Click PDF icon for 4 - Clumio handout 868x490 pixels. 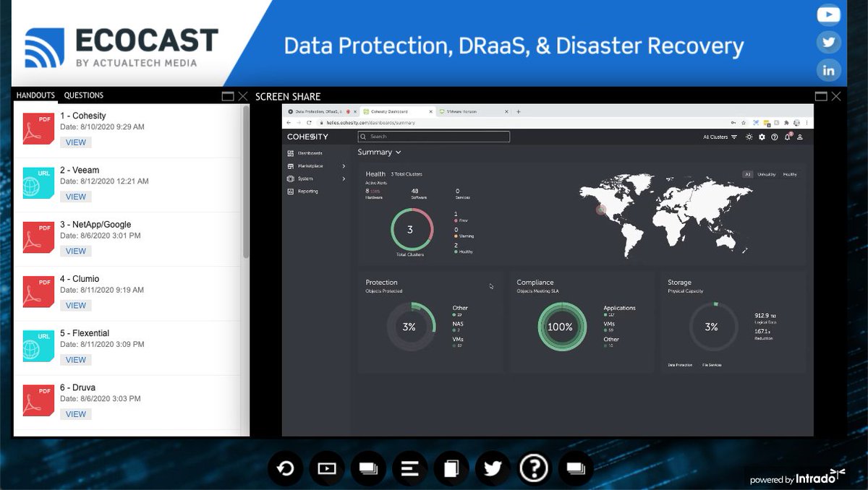click(x=38, y=291)
